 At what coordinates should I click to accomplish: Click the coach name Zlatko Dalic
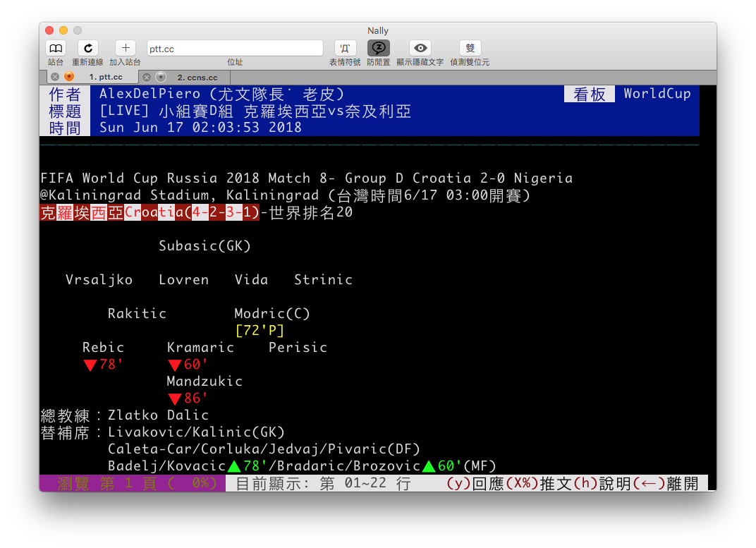click(158, 415)
